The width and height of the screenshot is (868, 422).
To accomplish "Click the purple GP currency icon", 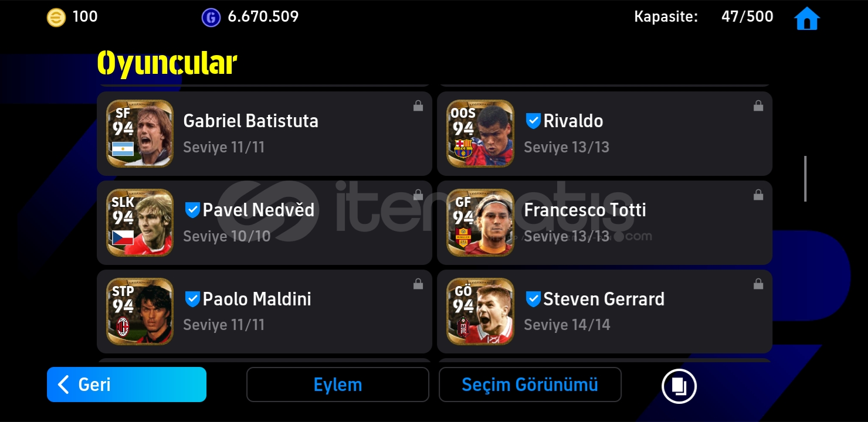I will [x=211, y=17].
